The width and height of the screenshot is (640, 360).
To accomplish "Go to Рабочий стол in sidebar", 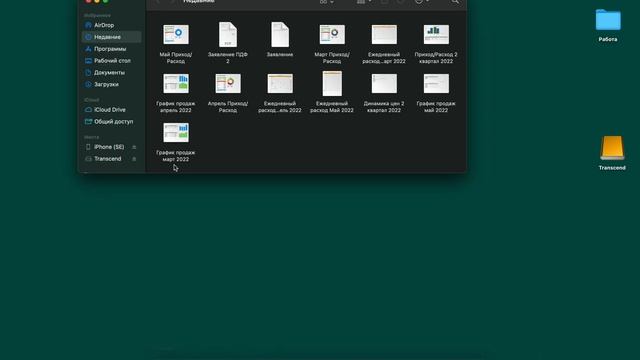I will (112, 61).
